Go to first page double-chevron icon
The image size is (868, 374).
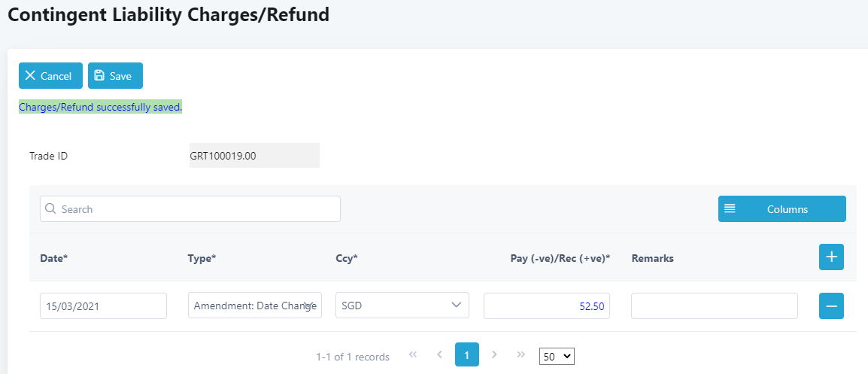point(412,354)
